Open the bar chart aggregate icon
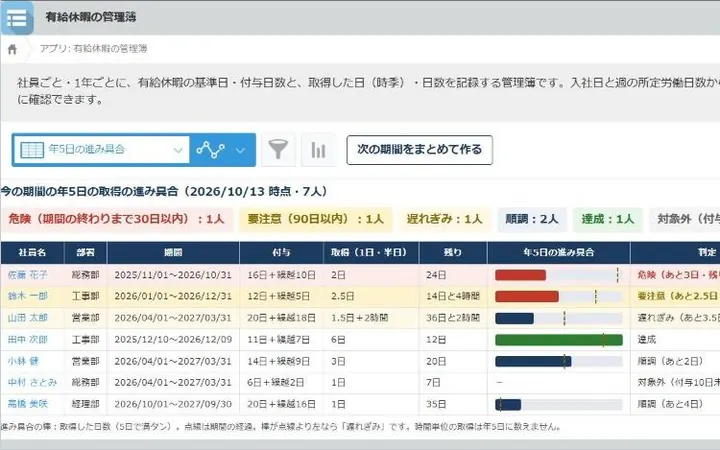Screen dimensions: 720x450 point(318,150)
